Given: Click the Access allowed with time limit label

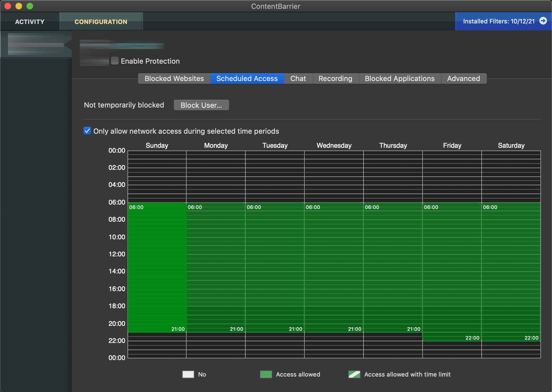Looking at the screenshot, I should click(407, 374).
